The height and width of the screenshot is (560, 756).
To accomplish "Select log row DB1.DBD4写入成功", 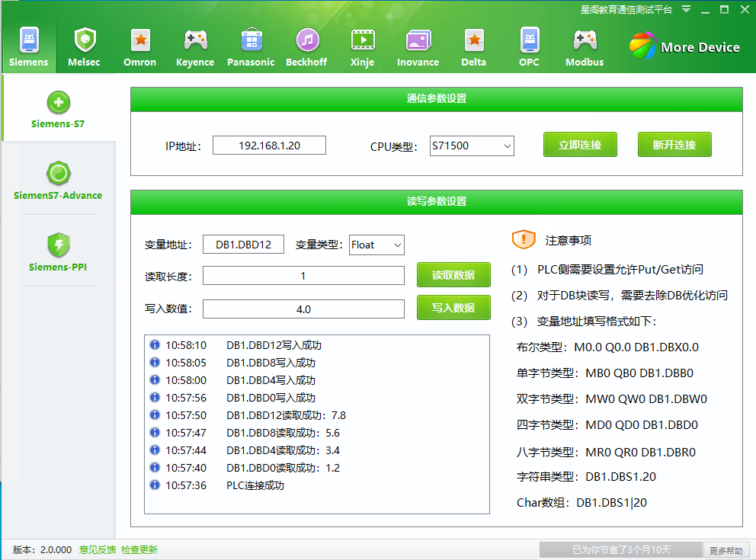I will (317, 379).
